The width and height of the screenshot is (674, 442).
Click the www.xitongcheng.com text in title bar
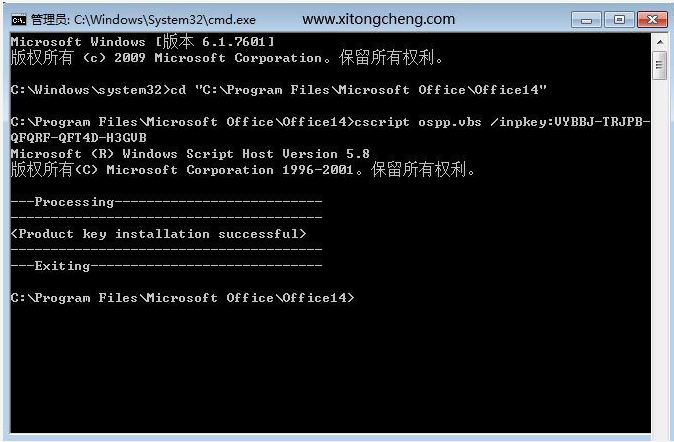(x=378, y=19)
